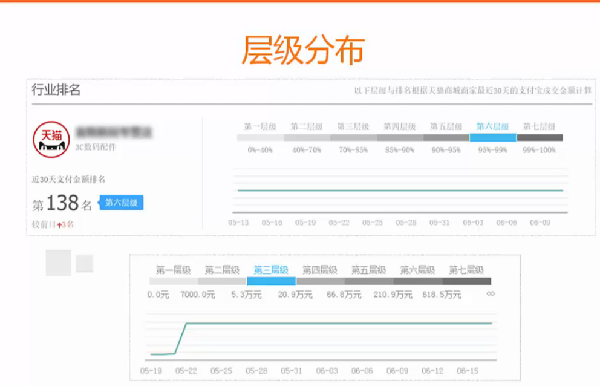600x387 pixels.
Task: Select highlighted 第六层级 in the upper bar
Action: [492, 126]
